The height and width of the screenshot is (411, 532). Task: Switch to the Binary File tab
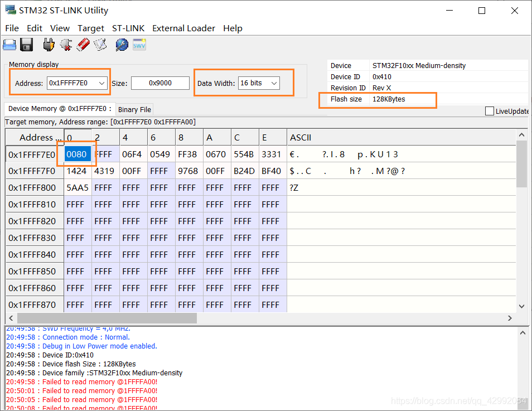click(135, 110)
